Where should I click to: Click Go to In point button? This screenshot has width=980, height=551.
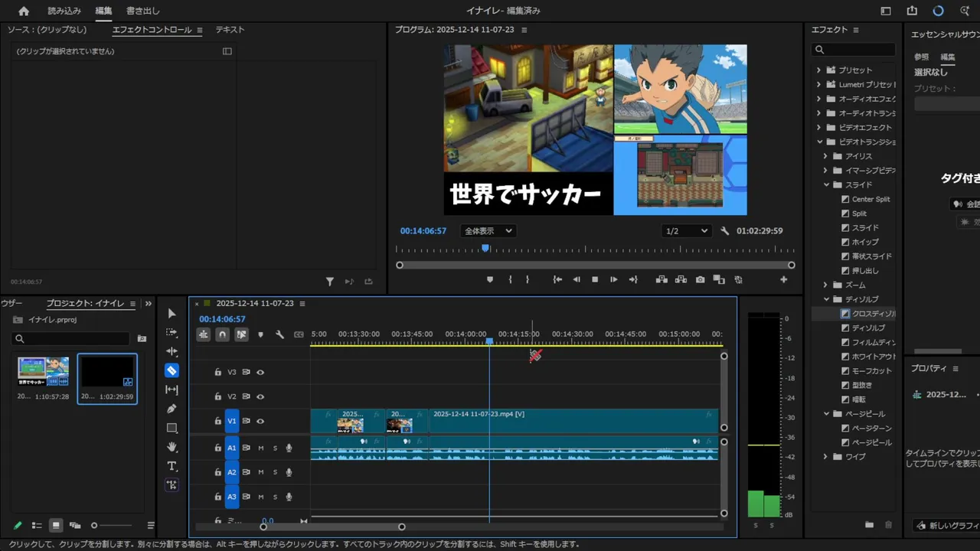coord(557,280)
